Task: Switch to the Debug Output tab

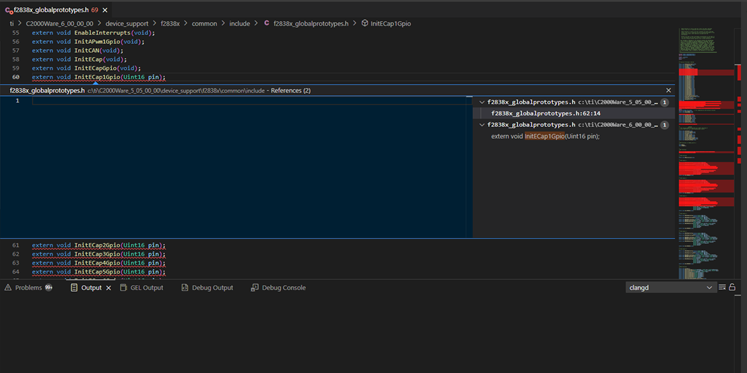Action: [207, 288]
